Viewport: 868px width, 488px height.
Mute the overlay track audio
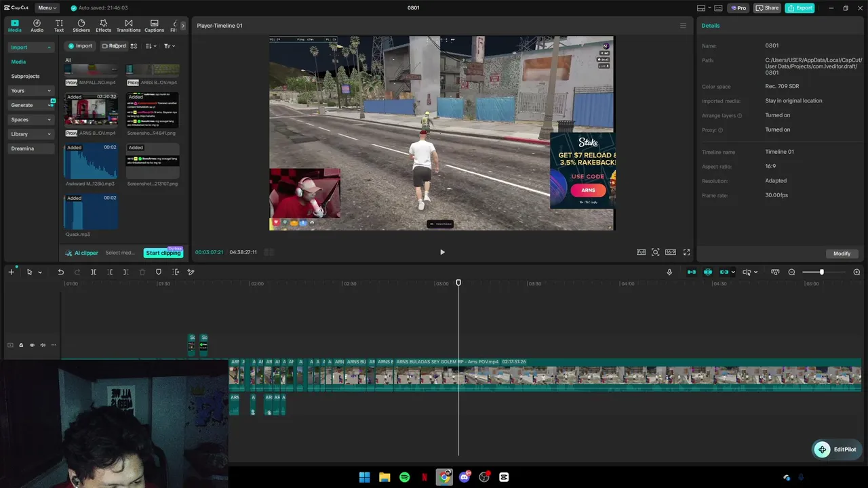[43, 345]
